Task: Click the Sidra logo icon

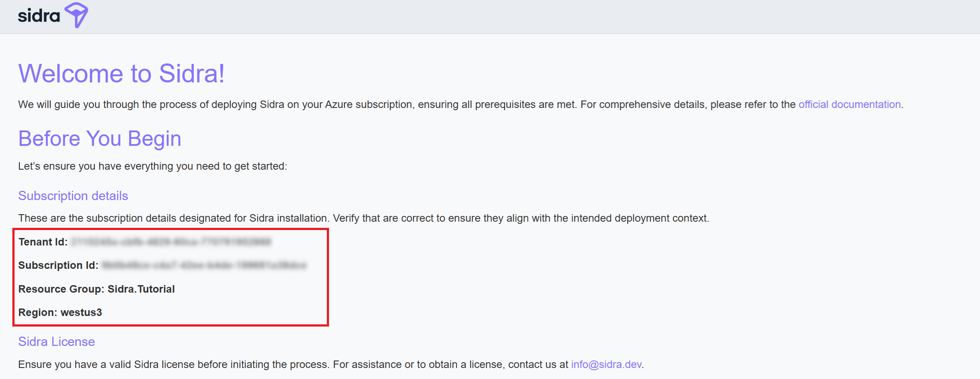Action: click(x=76, y=15)
